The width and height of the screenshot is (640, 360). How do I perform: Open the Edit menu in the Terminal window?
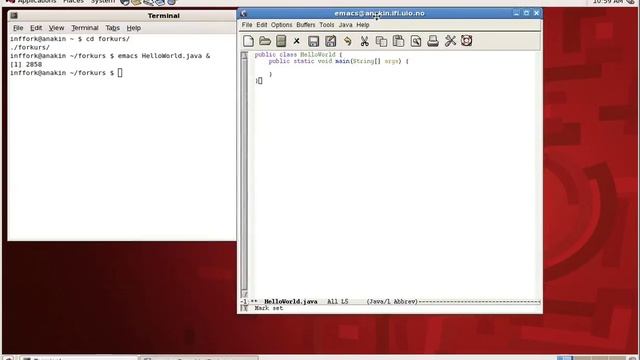36,28
